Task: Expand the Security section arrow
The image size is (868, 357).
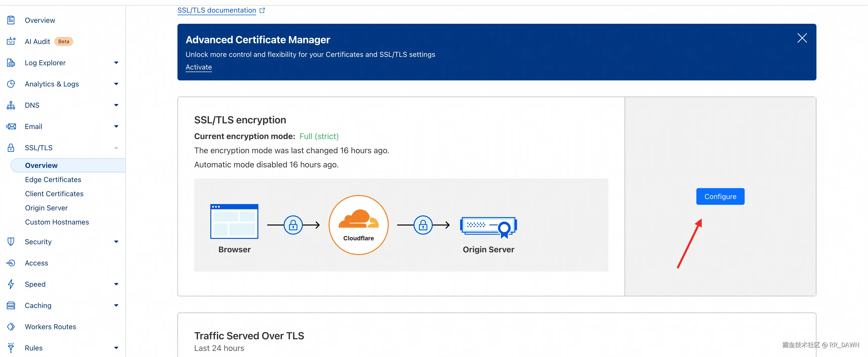Action: tap(116, 242)
